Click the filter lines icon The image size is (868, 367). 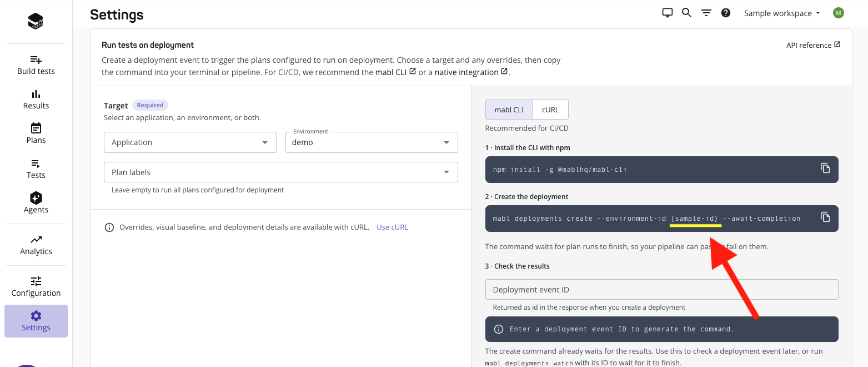(706, 13)
